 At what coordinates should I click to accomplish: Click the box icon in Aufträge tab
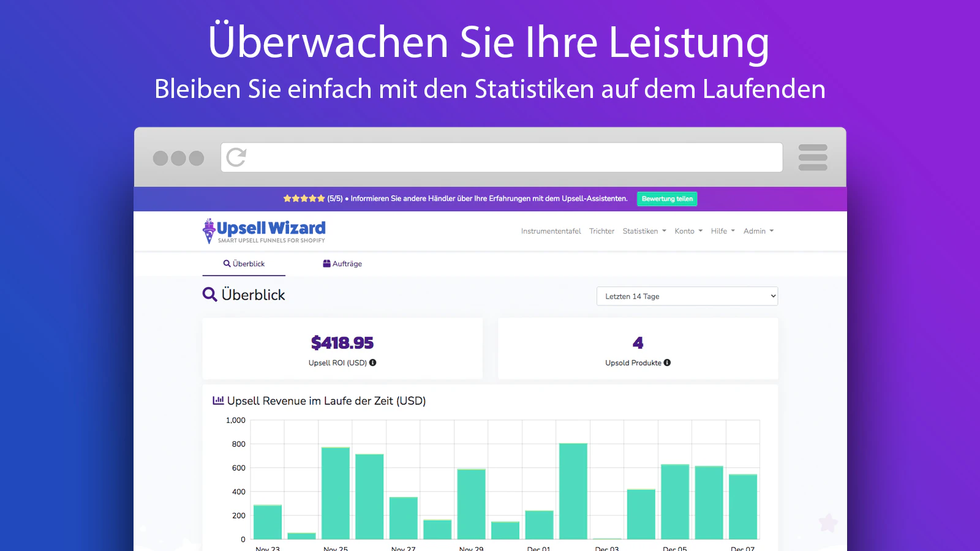(326, 263)
